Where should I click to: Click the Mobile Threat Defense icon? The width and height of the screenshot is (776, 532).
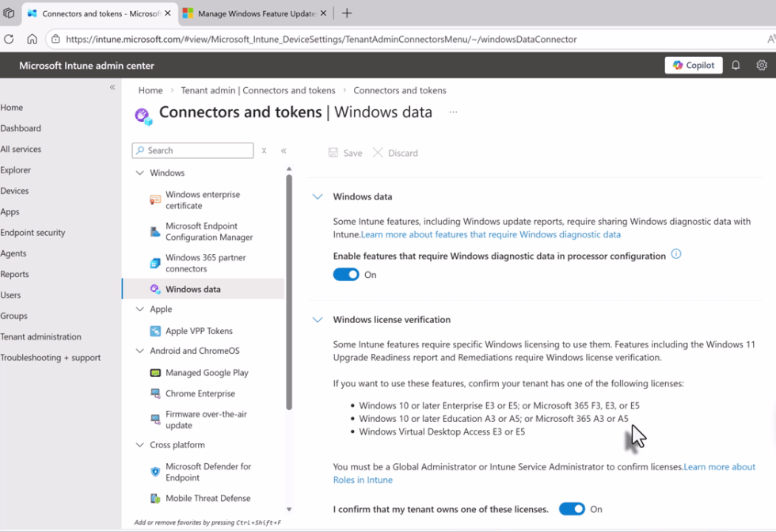coord(155,498)
